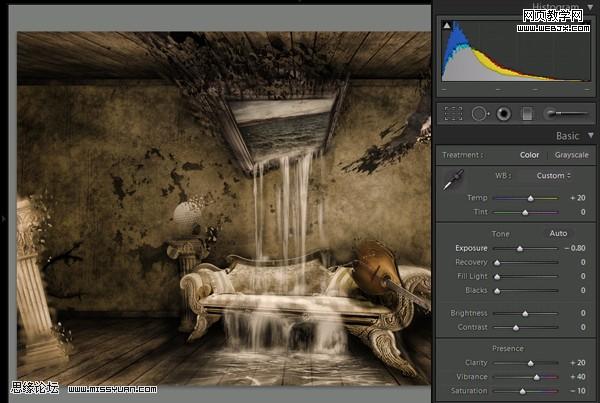The image size is (600, 403).
Task: Open the WB Custom dropdown
Action: pos(553,176)
